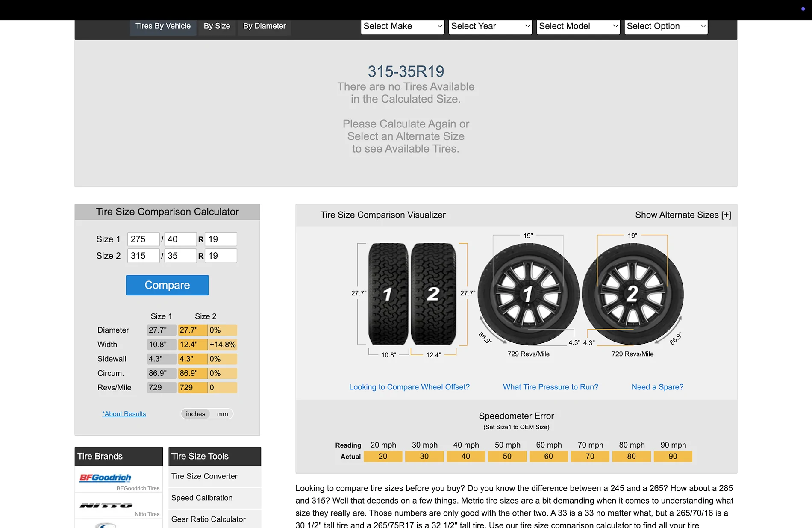
Task: Click actual speed cell 90
Action: tap(673, 457)
